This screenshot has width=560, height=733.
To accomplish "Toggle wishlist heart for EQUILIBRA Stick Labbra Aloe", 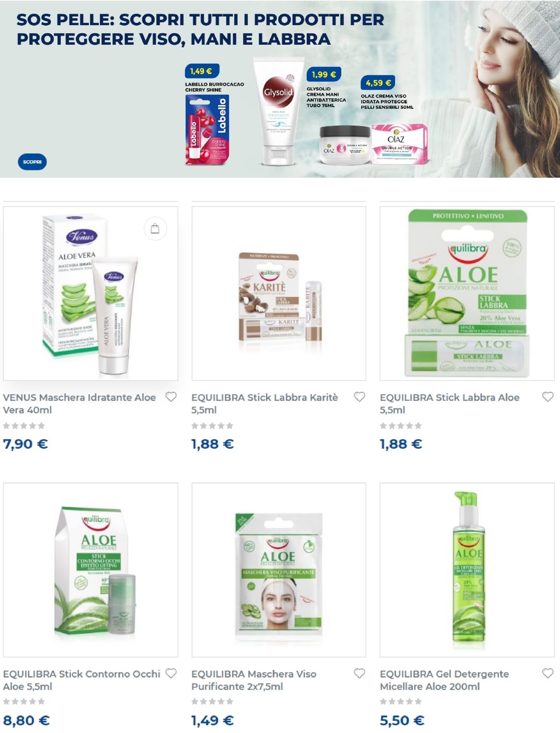I will click(548, 397).
